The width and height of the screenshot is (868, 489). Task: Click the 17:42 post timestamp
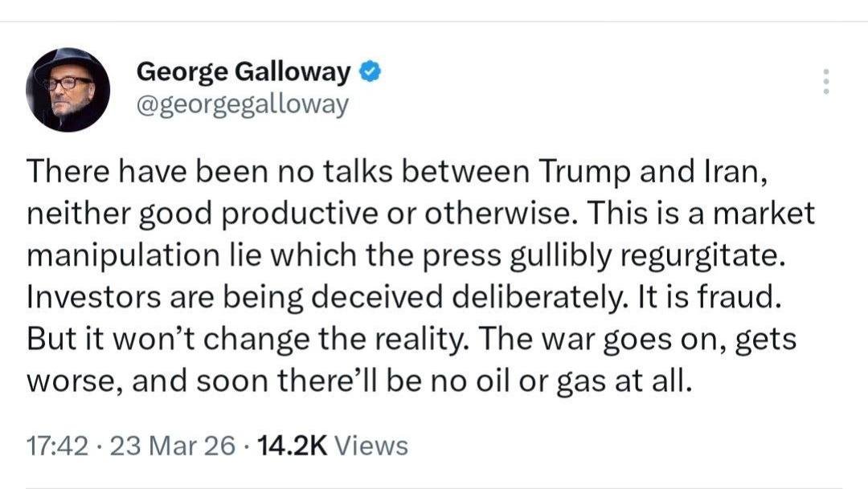click(57, 446)
